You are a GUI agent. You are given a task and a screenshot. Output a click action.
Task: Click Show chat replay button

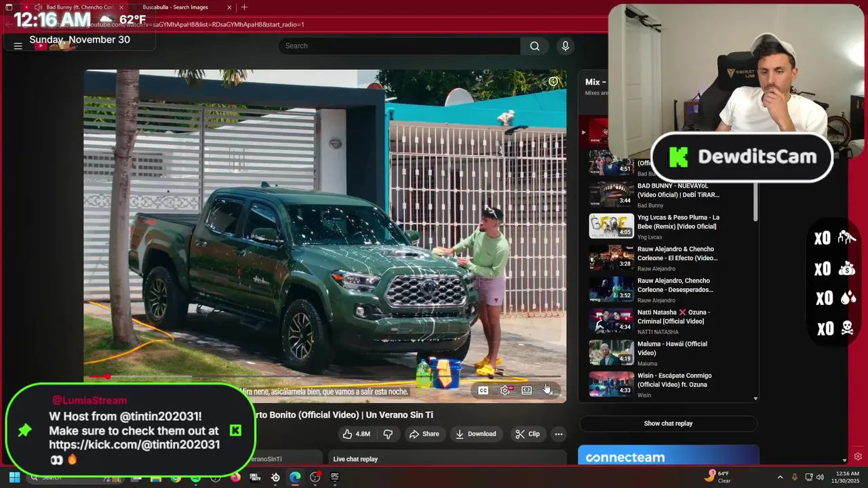click(668, 424)
